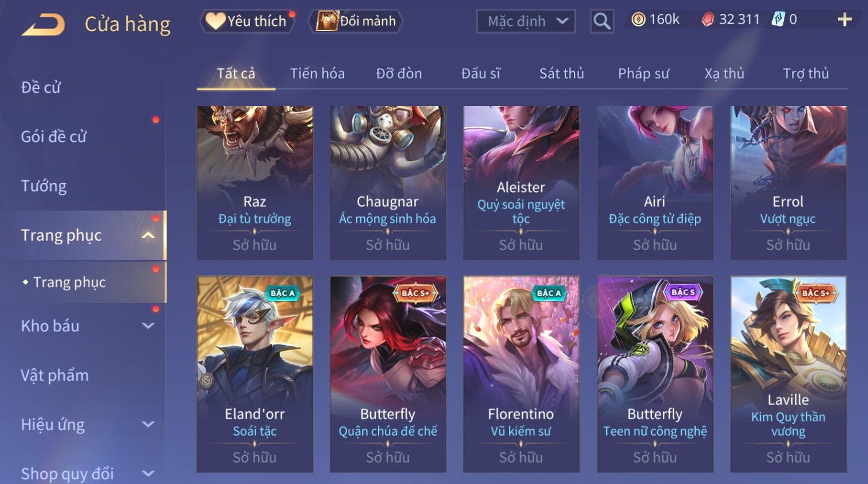
Task: Open Tướng in the sidebar
Action: click(x=44, y=186)
